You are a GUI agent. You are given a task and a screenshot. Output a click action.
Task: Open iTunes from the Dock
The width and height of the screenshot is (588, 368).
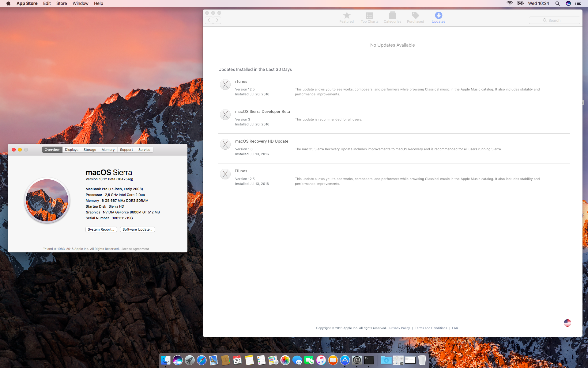click(321, 360)
